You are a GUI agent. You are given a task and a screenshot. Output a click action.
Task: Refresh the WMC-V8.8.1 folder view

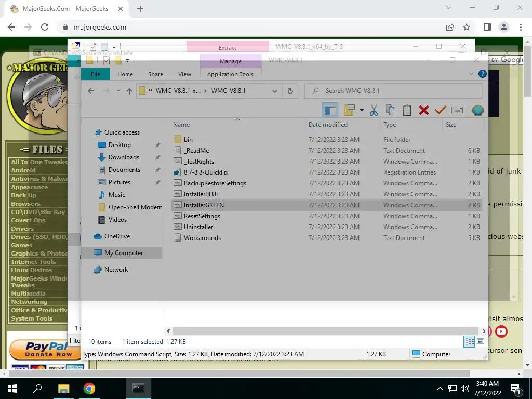[290, 91]
